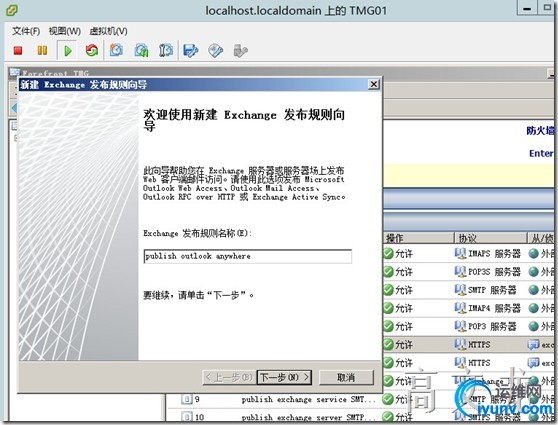Image resolution: width=558 pixels, height=425 pixels.
Task: Take a snapshot with clock snapshot icon
Action: (x=116, y=50)
